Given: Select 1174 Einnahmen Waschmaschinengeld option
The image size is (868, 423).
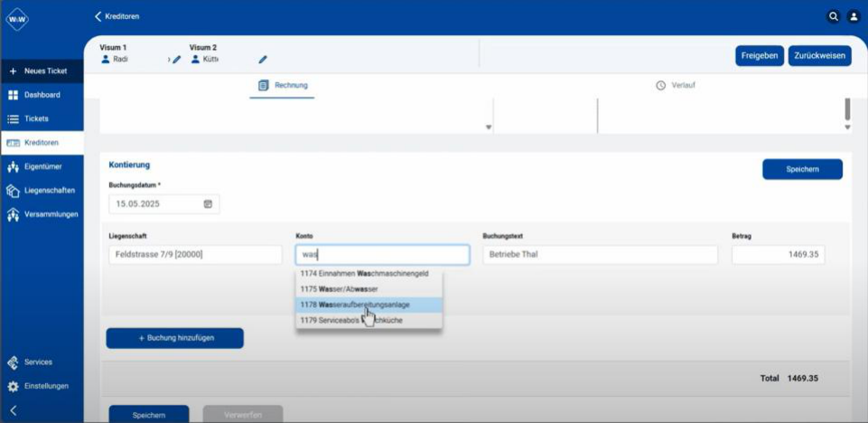Looking at the screenshot, I should pos(369,274).
